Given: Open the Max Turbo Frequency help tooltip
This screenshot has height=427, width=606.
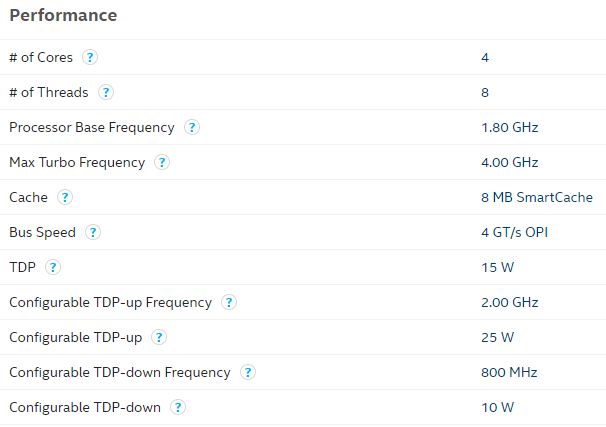Looking at the screenshot, I should point(162,162).
